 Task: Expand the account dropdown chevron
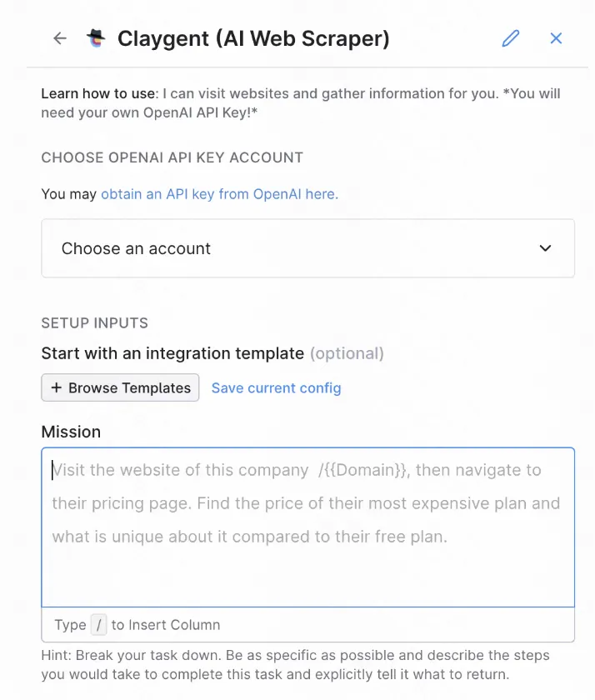[x=546, y=248]
